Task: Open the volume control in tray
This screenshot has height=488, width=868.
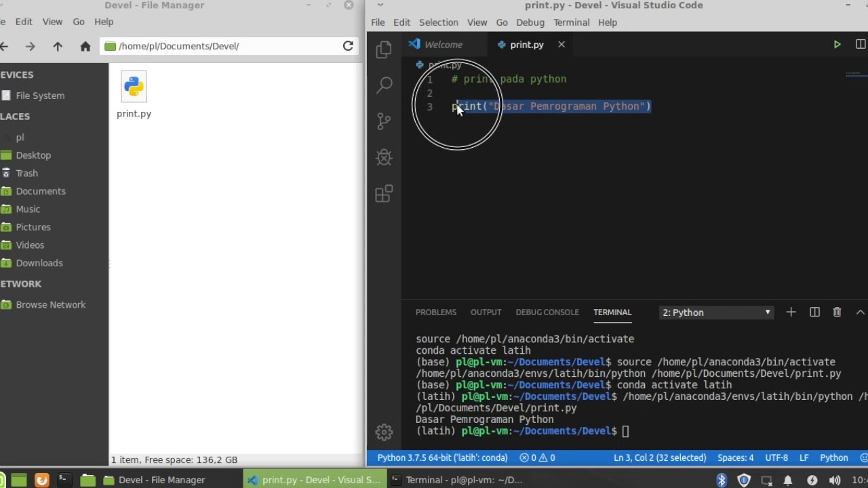Action: click(x=833, y=480)
